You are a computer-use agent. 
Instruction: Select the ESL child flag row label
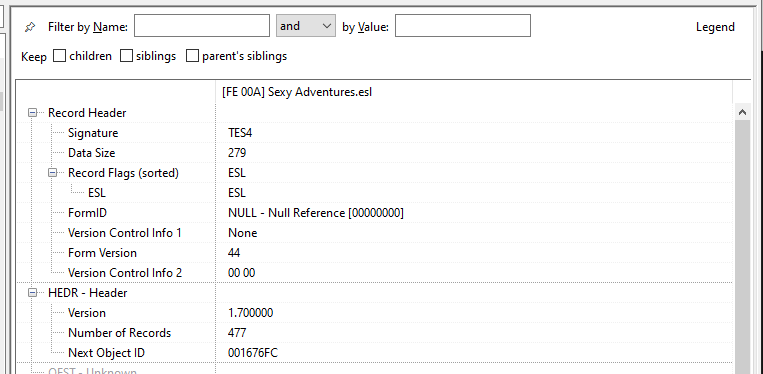coord(97,193)
